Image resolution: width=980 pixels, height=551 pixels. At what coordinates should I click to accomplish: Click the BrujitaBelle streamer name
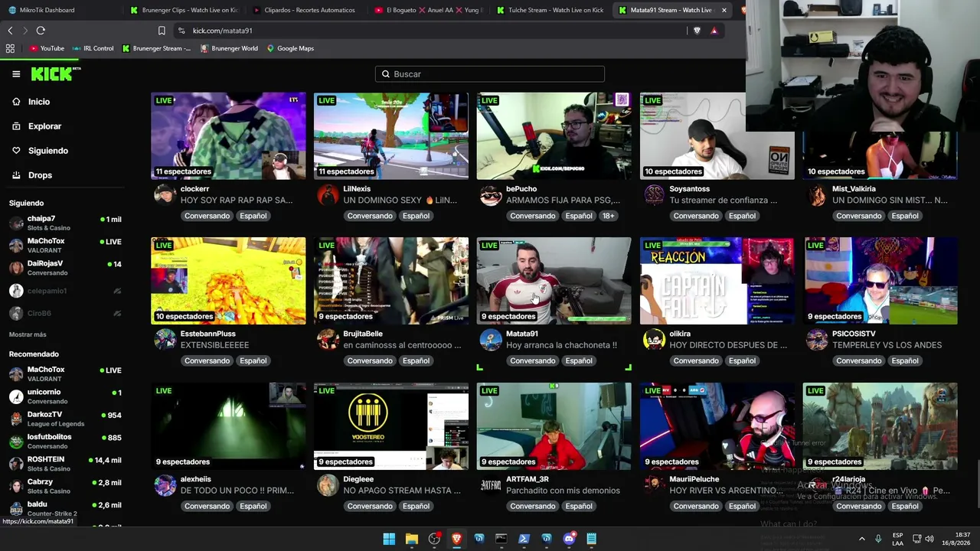[363, 334]
